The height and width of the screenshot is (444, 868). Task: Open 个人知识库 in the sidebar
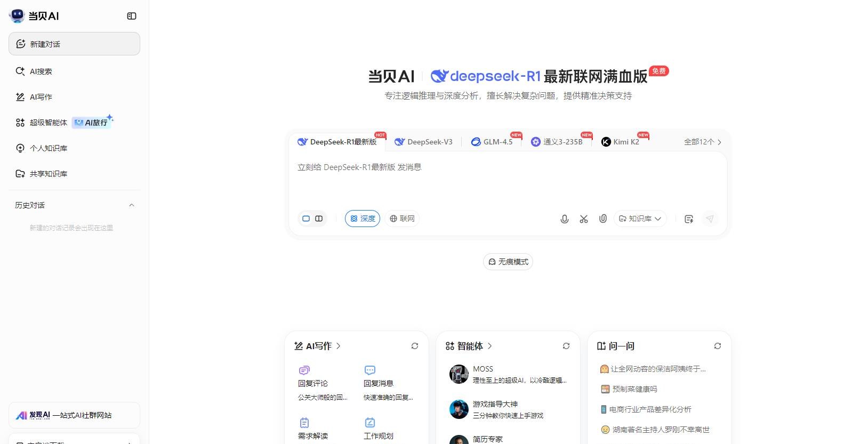(74, 148)
